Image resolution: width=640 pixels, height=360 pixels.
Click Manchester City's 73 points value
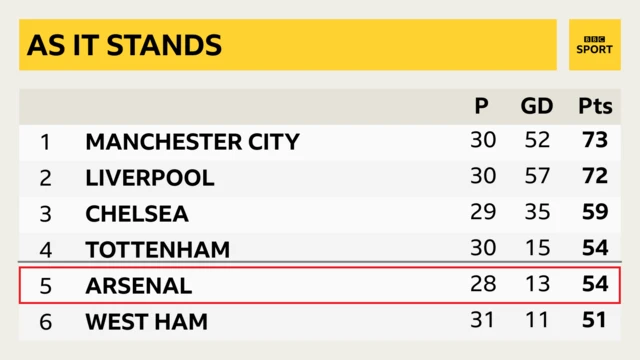(595, 140)
